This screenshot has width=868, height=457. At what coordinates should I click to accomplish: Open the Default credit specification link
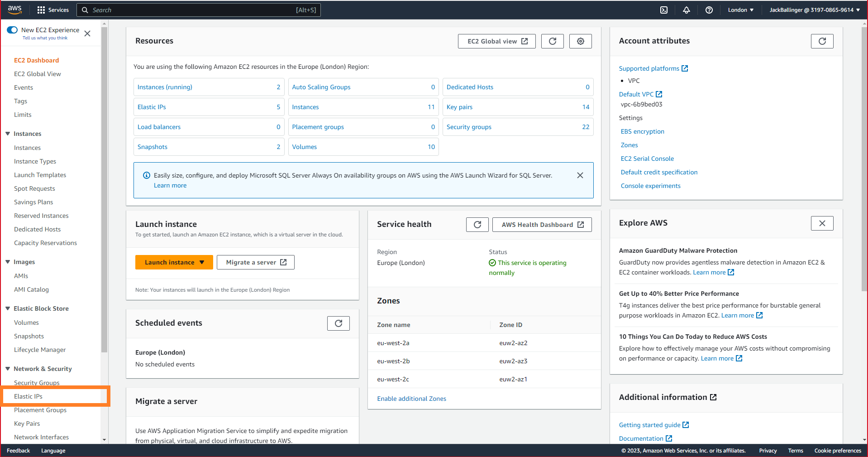pyautogui.click(x=659, y=172)
